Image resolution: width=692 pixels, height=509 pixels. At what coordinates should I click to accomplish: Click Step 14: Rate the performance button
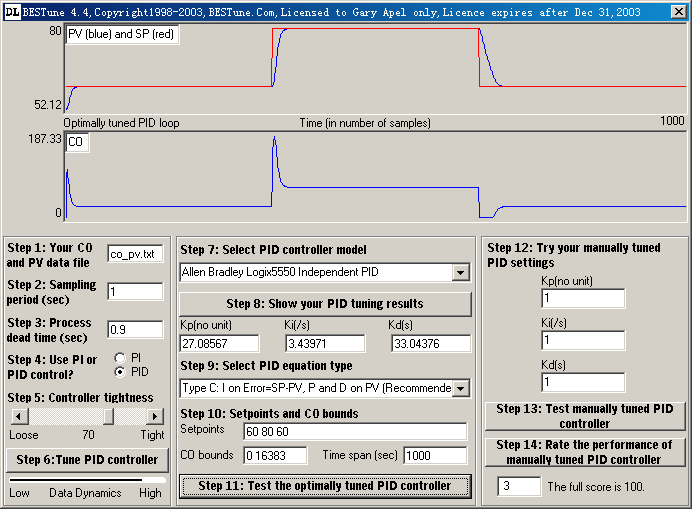tap(585, 452)
